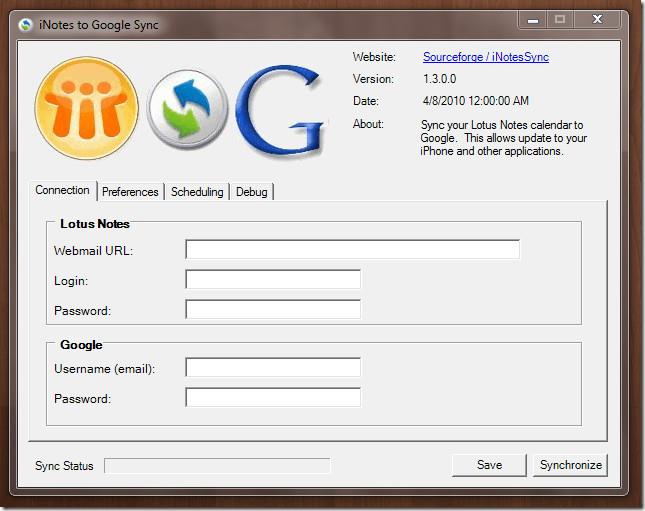Close the iNotes to Google Sync window
Screen dimensions: 645x511
(599, 20)
